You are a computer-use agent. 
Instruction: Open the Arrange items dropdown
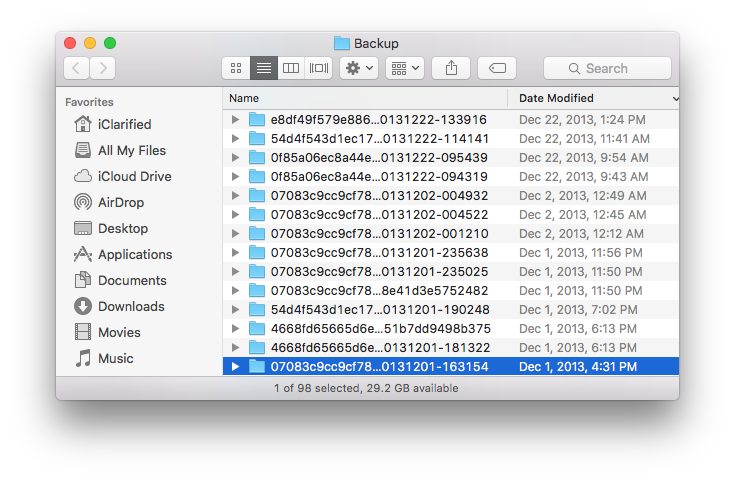pyautogui.click(x=404, y=68)
